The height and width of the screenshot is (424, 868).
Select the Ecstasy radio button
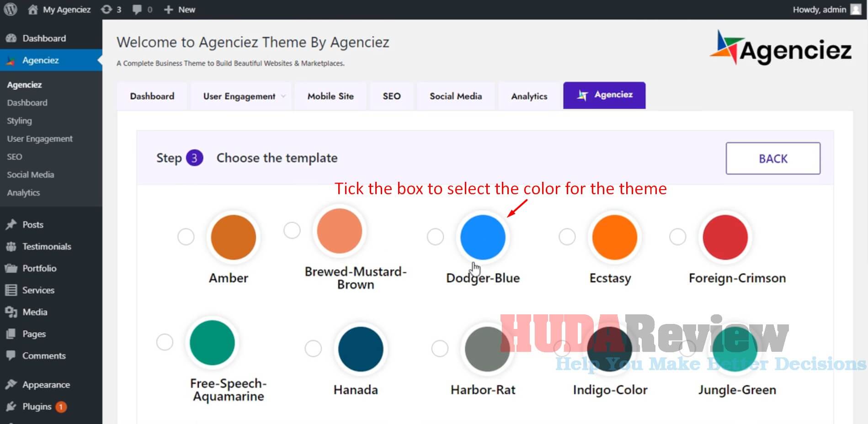(x=567, y=237)
